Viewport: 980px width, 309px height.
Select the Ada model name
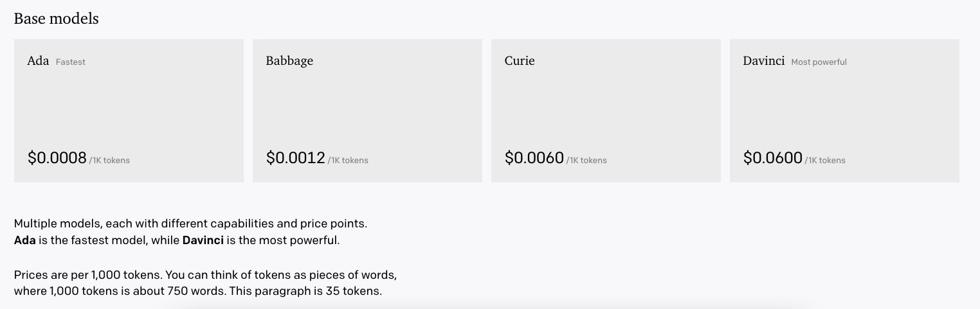click(x=38, y=61)
